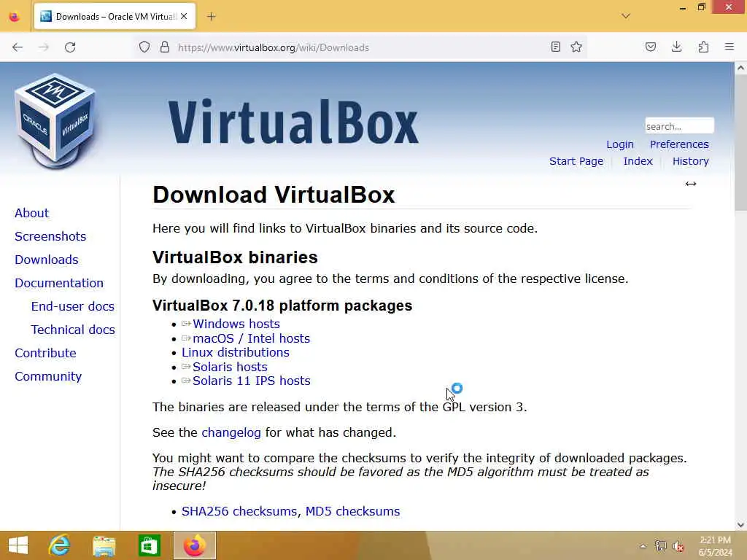Open the Windows Store taskbar icon
Image resolution: width=747 pixels, height=560 pixels.
149,545
